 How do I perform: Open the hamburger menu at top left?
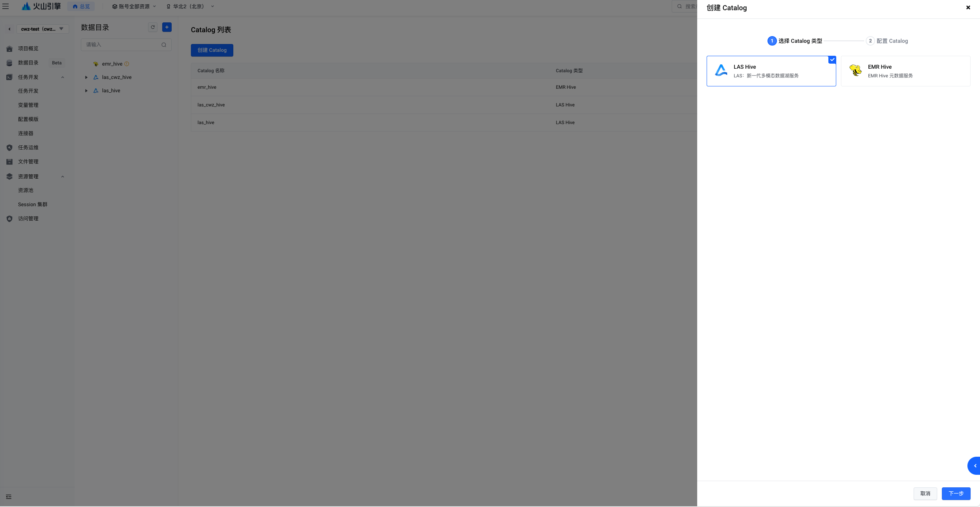point(5,6)
